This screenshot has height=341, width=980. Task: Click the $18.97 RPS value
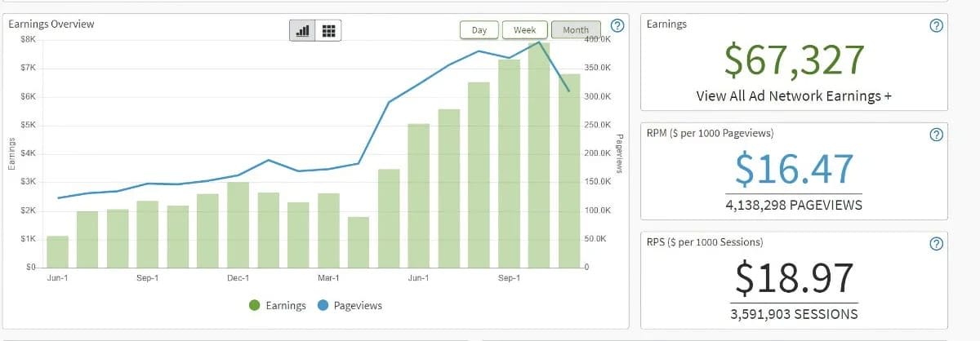tap(794, 278)
